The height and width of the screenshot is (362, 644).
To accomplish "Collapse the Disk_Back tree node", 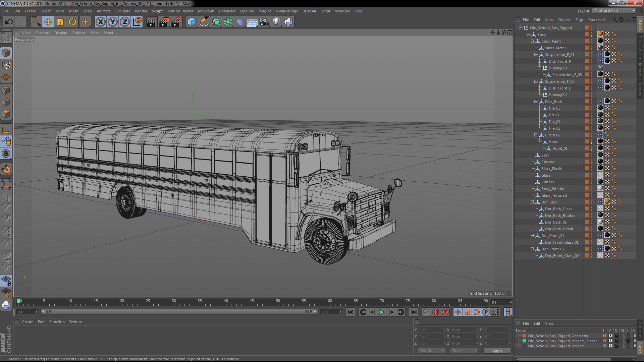I will 536,102.
